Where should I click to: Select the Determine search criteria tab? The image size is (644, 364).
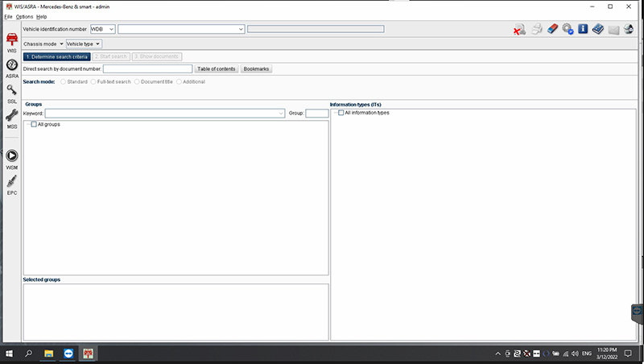[56, 56]
